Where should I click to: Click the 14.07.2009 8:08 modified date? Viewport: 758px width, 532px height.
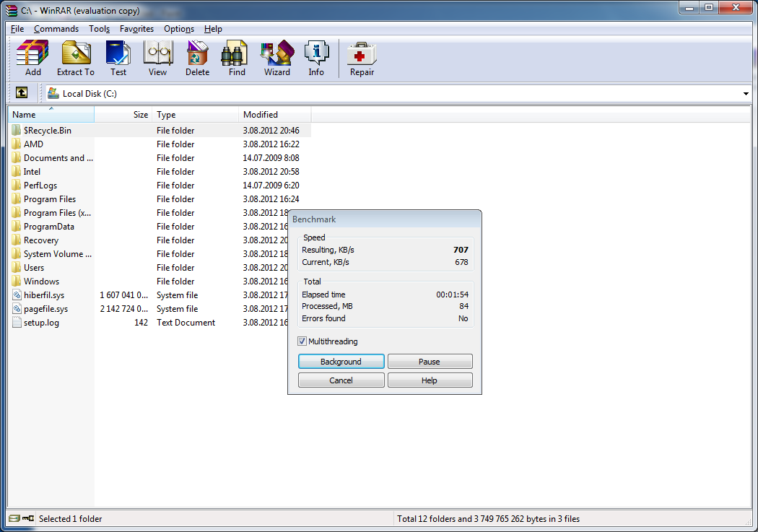pyautogui.click(x=271, y=158)
